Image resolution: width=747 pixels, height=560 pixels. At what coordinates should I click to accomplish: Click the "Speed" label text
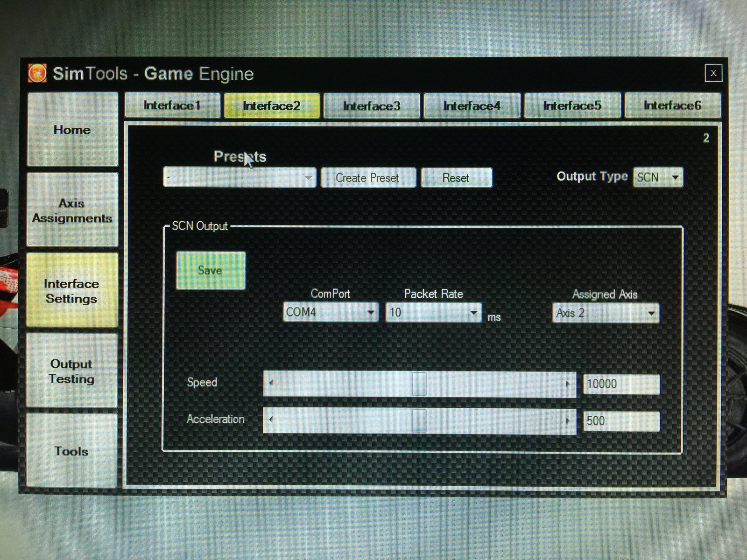202,382
